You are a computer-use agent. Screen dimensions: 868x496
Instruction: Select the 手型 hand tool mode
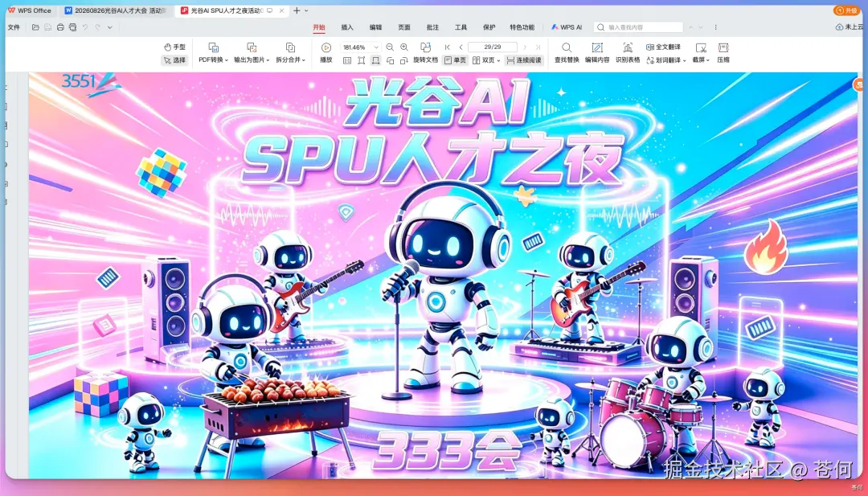174,47
